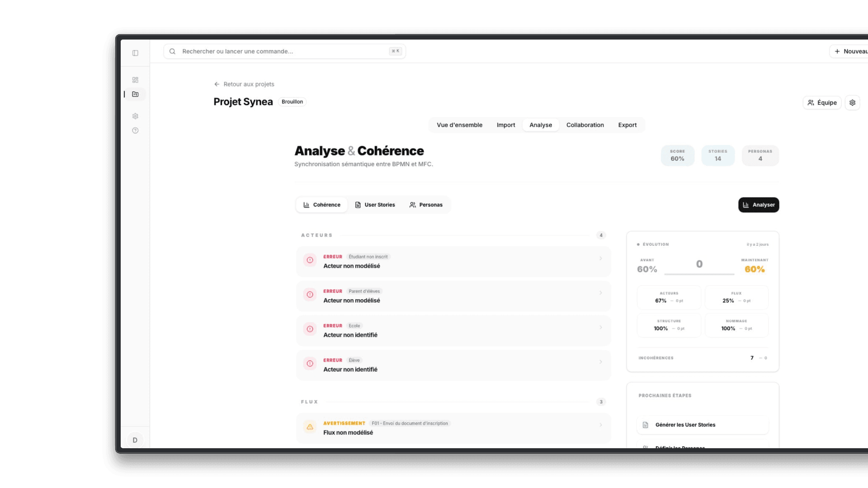Switch to the Collaboration tab
The image size is (868, 488).
(585, 125)
